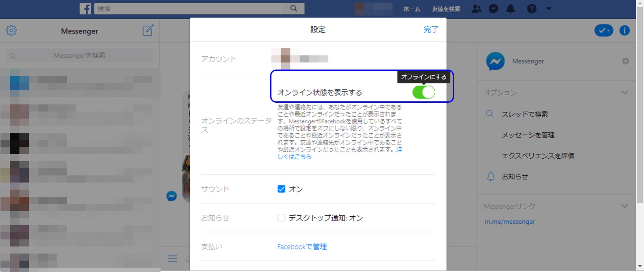This screenshot has width=644, height=272.
Task: Click the Messenger badge icon beside chat image
Action: pos(172,196)
